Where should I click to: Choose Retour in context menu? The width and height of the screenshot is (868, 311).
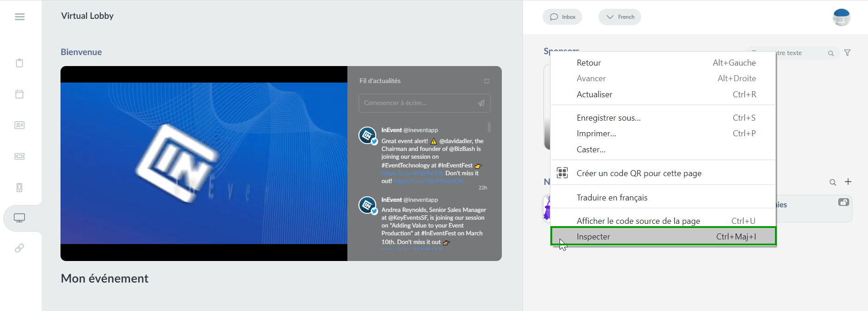(663, 63)
